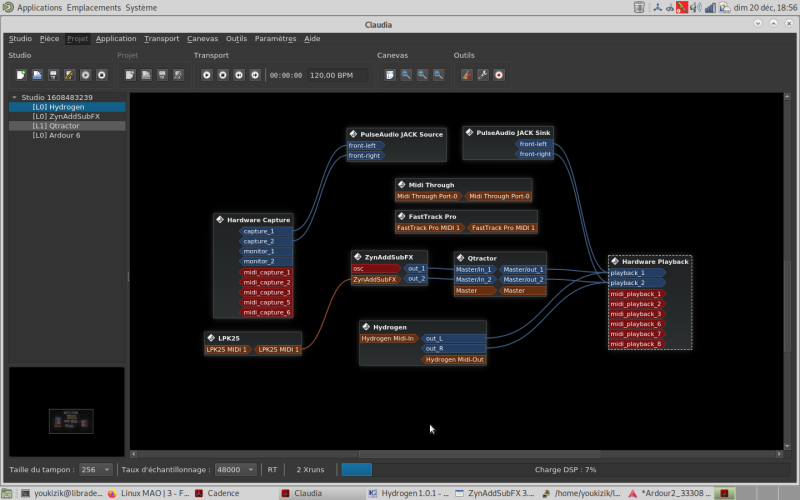
Task: Toggle the RT realtime button
Action: tap(272, 469)
